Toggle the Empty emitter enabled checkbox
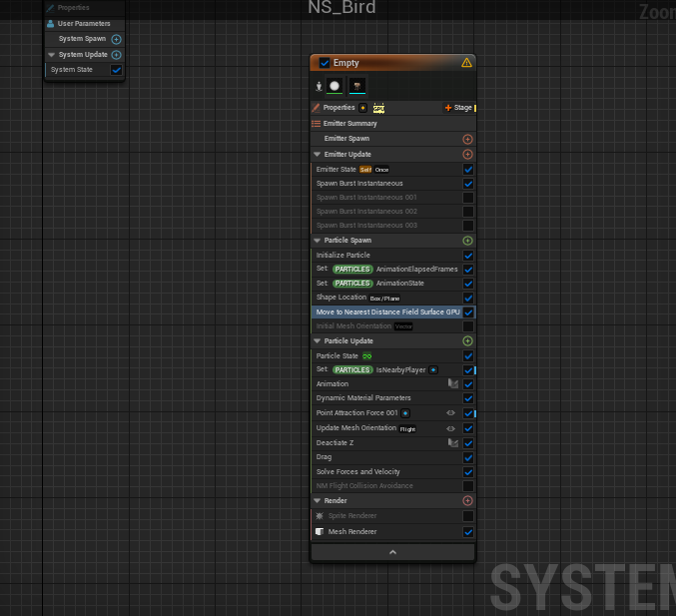Image resolution: width=676 pixels, height=616 pixels. point(325,63)
